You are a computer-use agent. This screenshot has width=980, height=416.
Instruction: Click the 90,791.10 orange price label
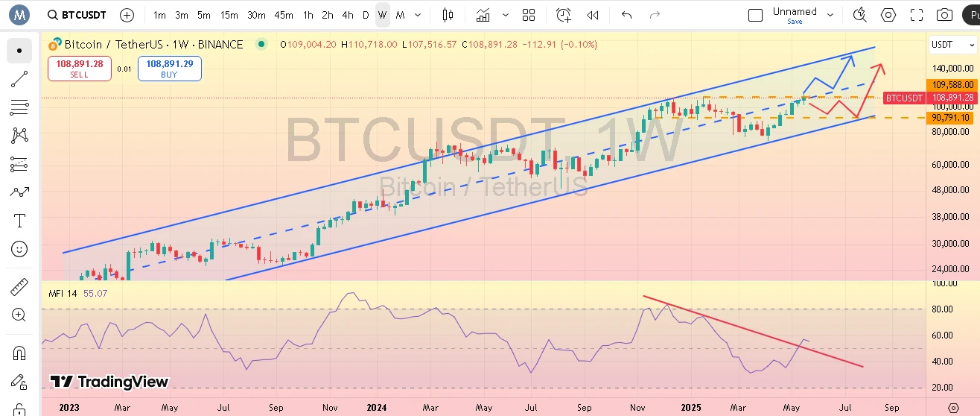[951, 118]
